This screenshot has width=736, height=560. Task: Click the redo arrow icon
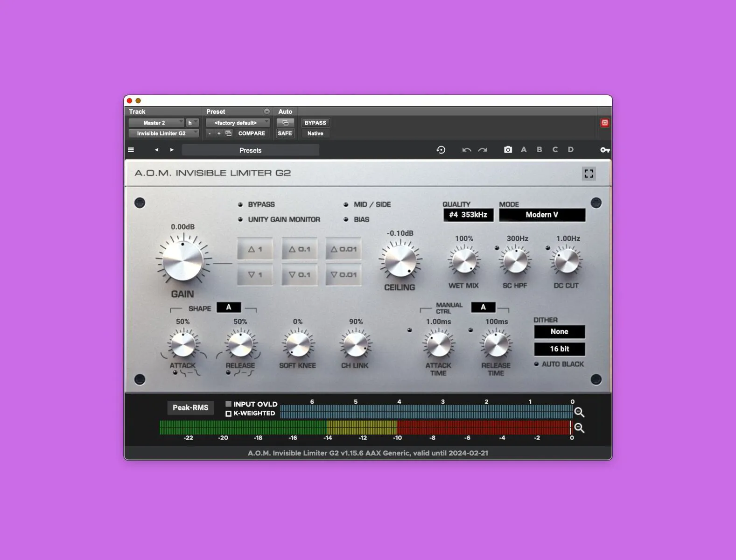pos(483,150)
